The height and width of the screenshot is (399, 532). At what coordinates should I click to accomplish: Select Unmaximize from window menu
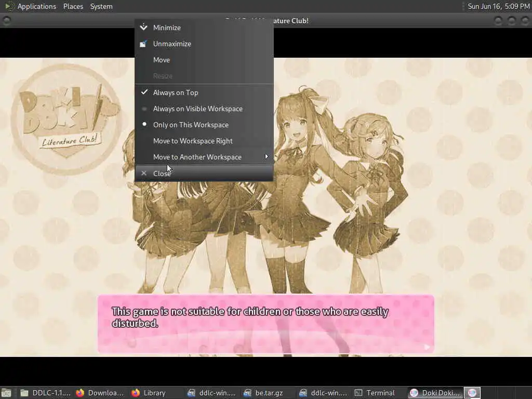204,44
